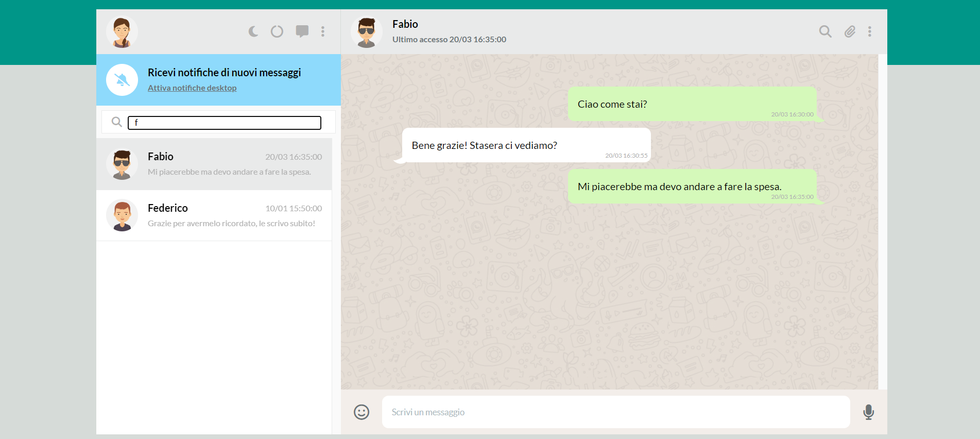Click the Scrivi un messaggio field
This screenshot has height=439, width=980.
[615, 412]
